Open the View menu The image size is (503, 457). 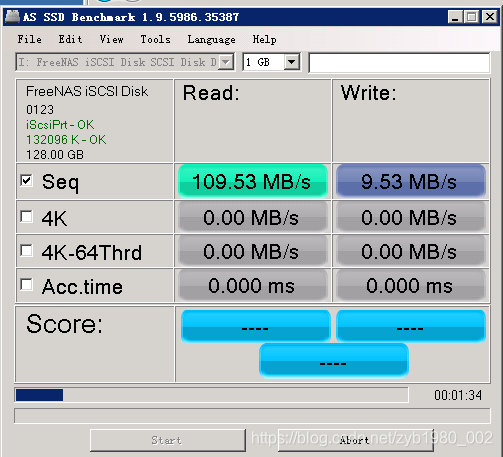tap(111, 39)
